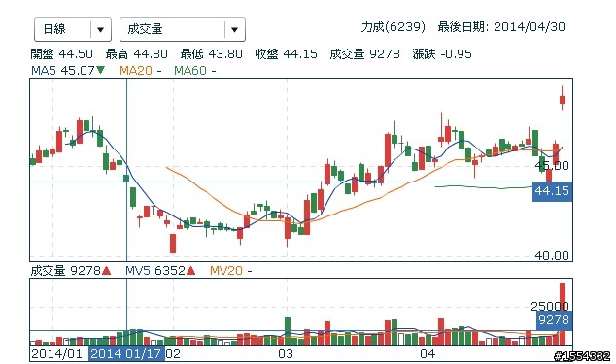
Task: Click the green MA5 down-triangle icon
Action: (x=101, y=70)
